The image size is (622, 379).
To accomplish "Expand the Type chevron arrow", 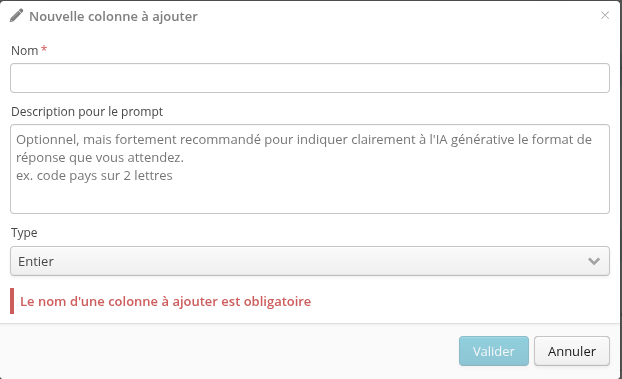I will (593, 261).
